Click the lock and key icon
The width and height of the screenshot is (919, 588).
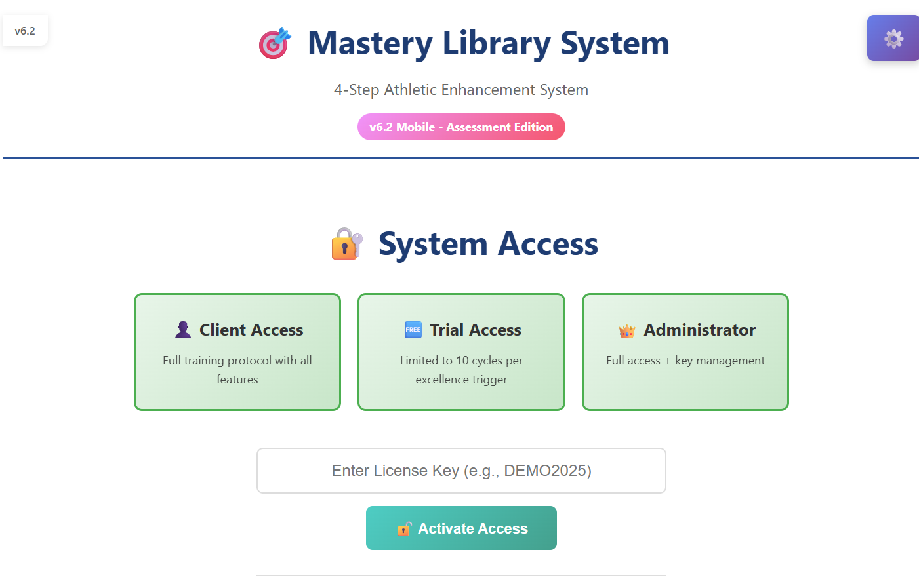pyautogui.click(x=347, y=244)
